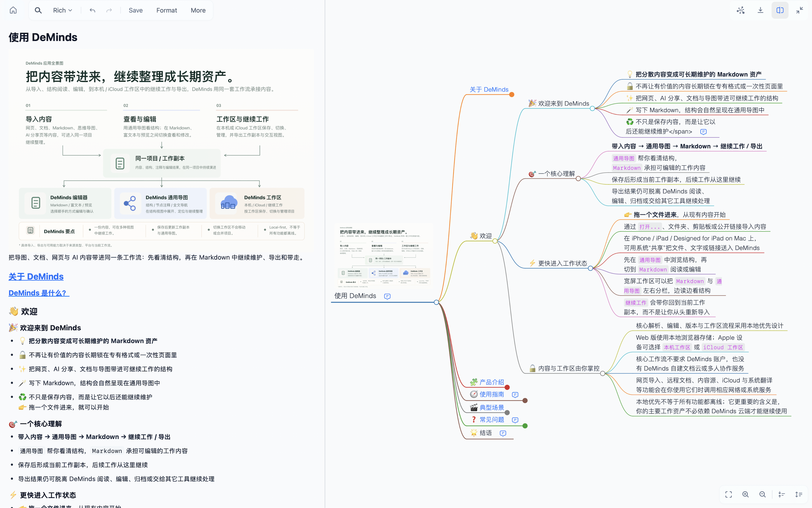The image size is (812, 508).
Task: Open note icon beside 使用 DeMinds root node
Action: [387, 296]
